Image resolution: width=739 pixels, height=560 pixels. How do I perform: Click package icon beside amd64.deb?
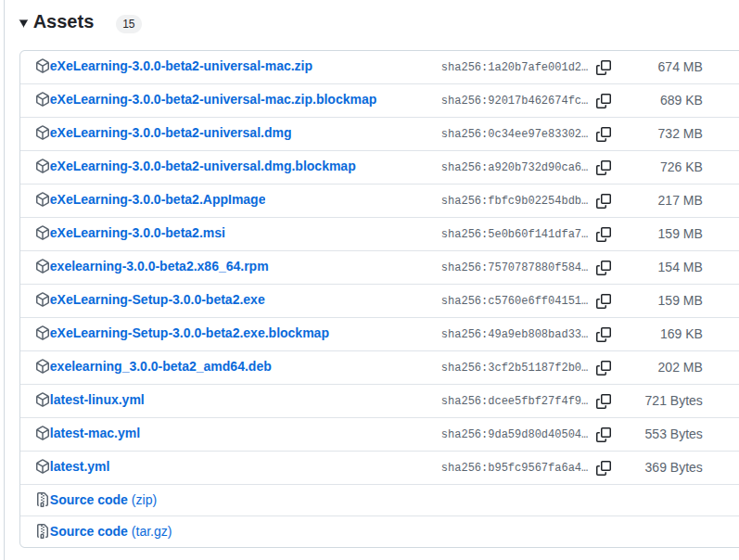click(x=43, y=366)
